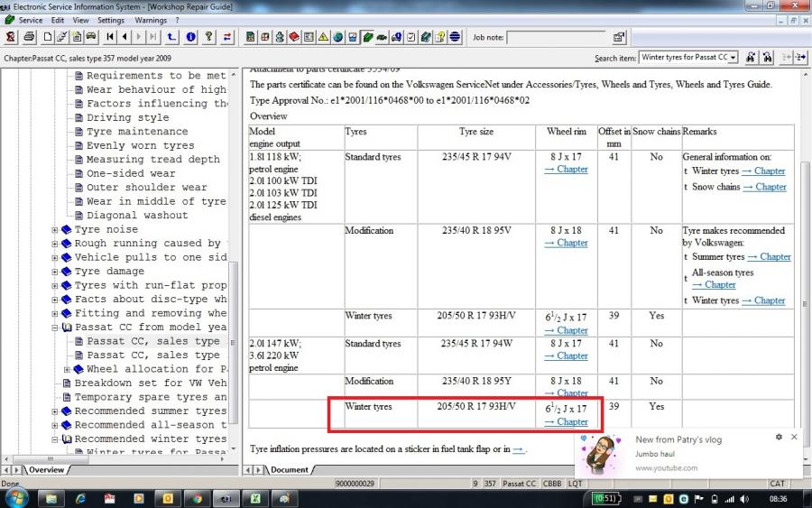Screen dimensions: 812x508
Task: Click the binoculars search icon
Action: tap(749, 58)
